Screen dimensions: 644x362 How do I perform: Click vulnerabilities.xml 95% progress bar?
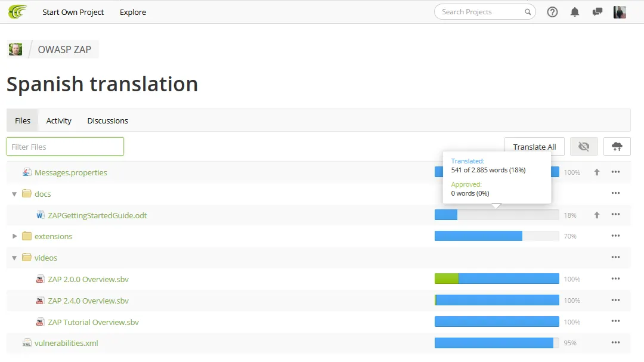point(497,343)
